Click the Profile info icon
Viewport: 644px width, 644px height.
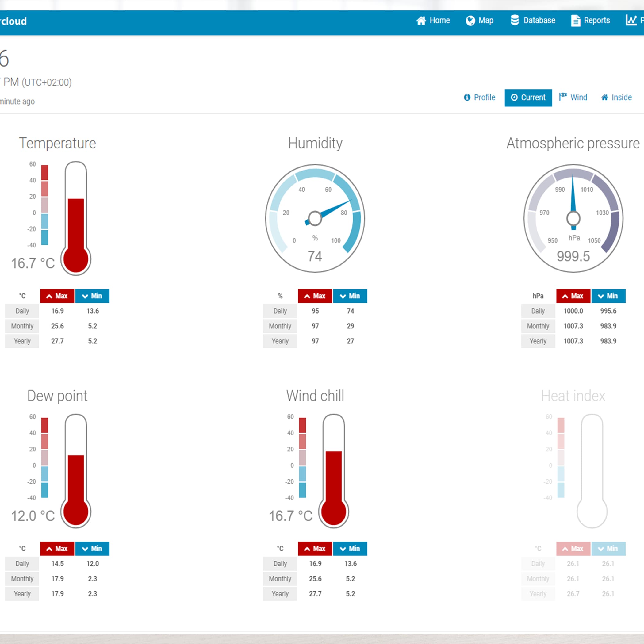click(x=467, y=97)
